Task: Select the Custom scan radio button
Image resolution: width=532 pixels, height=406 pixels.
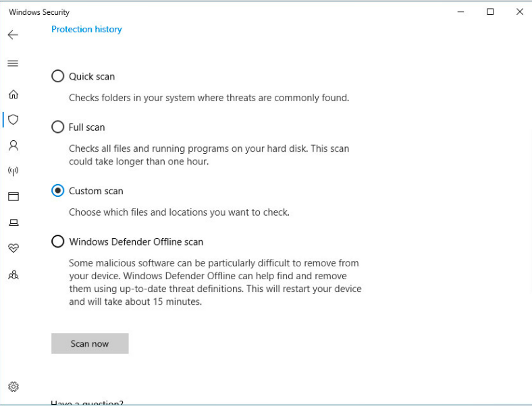Action: [57, 190]
